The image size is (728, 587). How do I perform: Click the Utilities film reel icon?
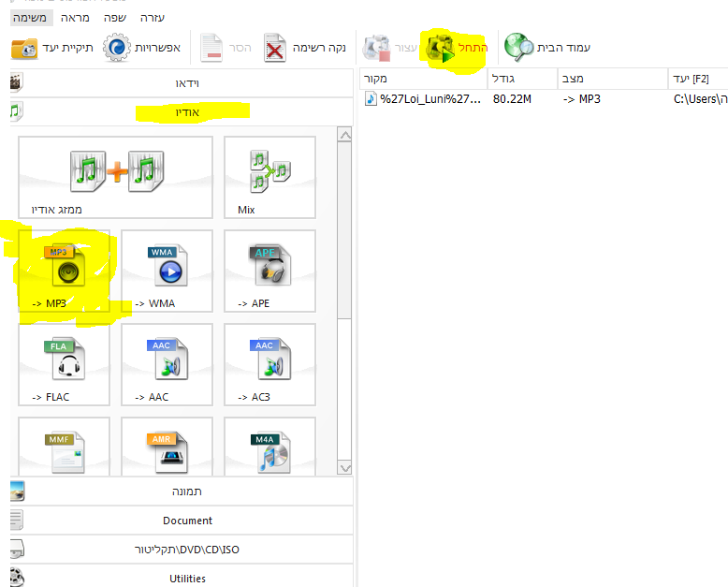click(17, 578)
